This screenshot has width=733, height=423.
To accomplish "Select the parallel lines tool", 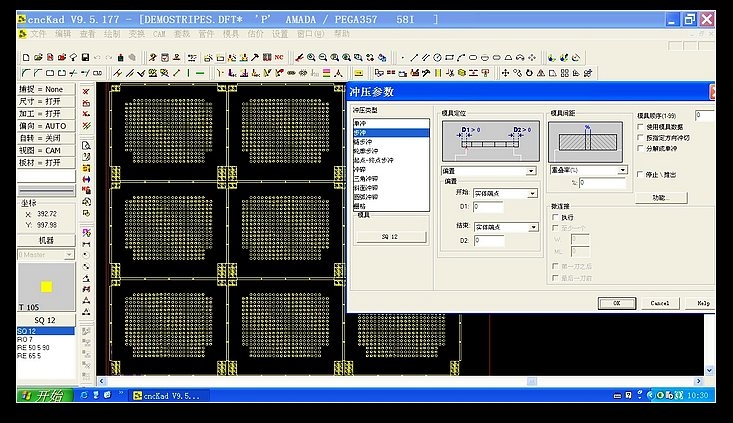I will 425,57.
